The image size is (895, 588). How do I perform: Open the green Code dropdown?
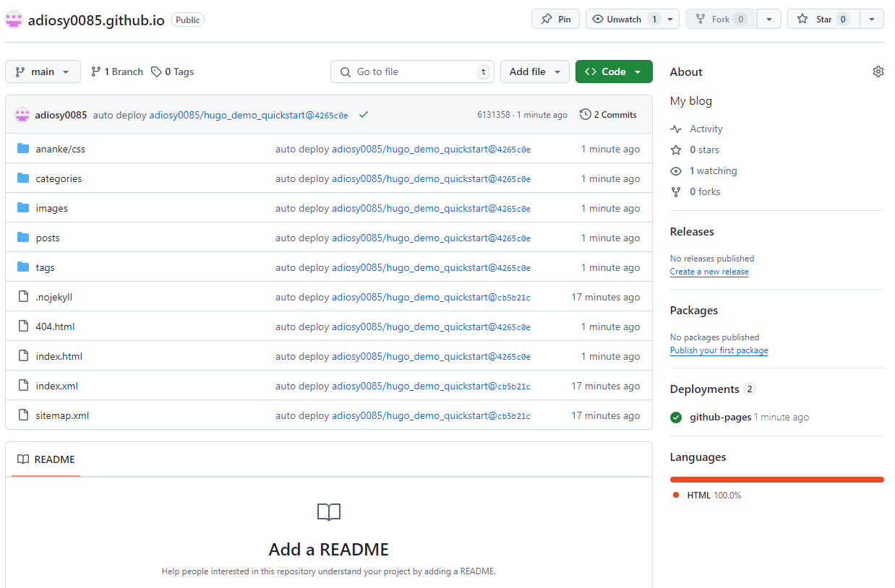click(614, 72)
